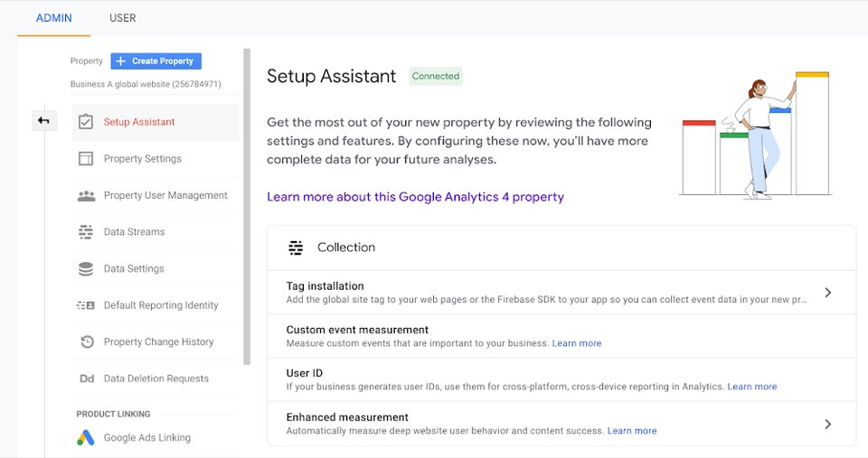Click the Tag installation row title
This screenshot has height=458, width=868.
(x=325, y=286)
